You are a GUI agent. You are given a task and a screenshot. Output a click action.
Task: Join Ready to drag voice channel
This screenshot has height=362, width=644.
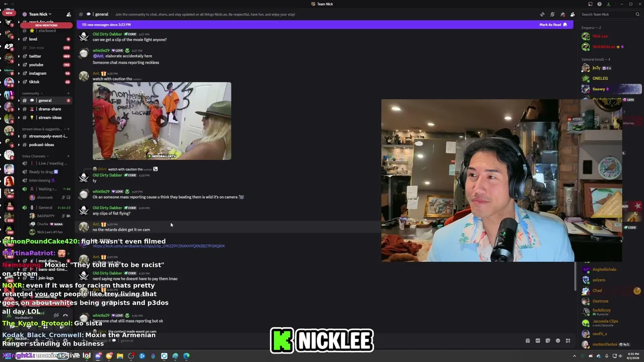pyautogui.click(x=45, y=172)
